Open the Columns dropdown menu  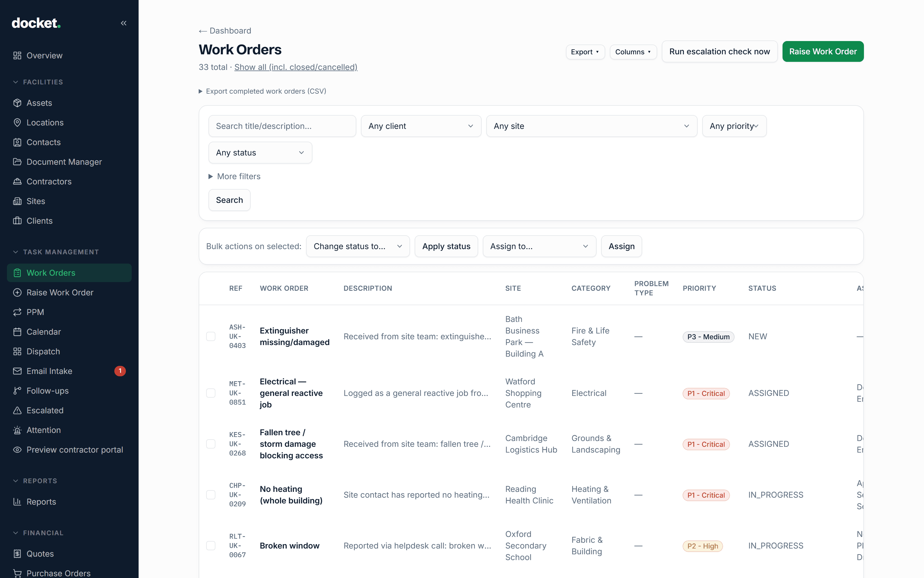pyautogui.click(x=633, y=52)
